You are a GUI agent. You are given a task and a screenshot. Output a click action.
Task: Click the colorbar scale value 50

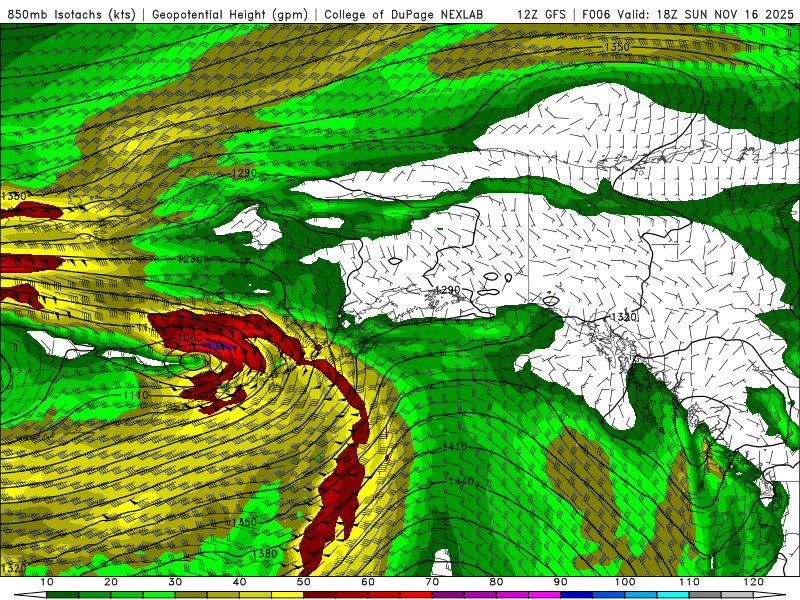[304, 582]
